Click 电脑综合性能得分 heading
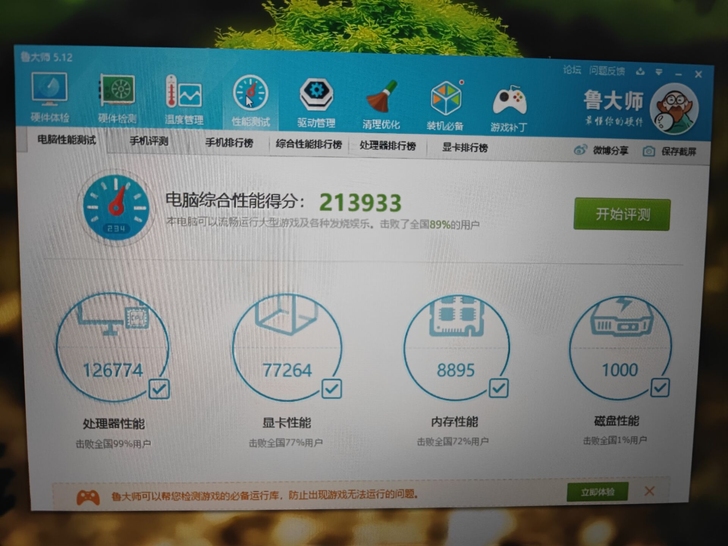 click(235, 201)
